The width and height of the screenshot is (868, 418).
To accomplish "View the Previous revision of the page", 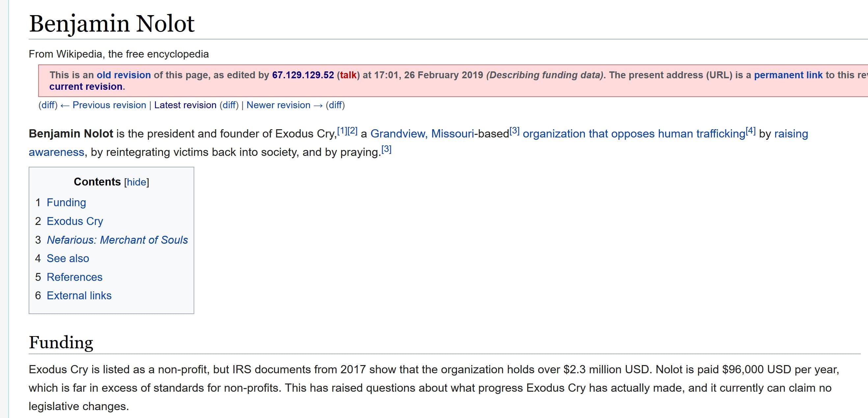I will tap(109, 105).
